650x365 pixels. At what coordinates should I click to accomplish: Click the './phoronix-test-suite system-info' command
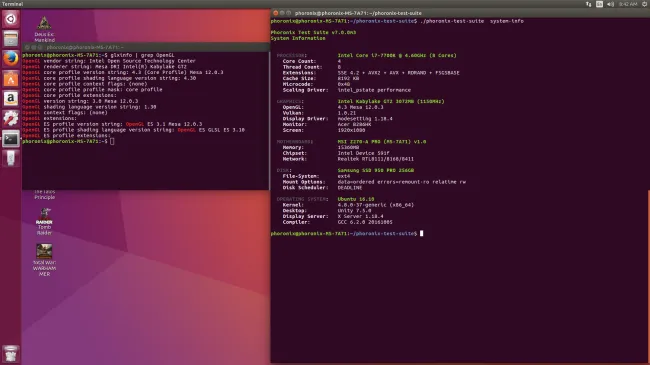(472, 21)
